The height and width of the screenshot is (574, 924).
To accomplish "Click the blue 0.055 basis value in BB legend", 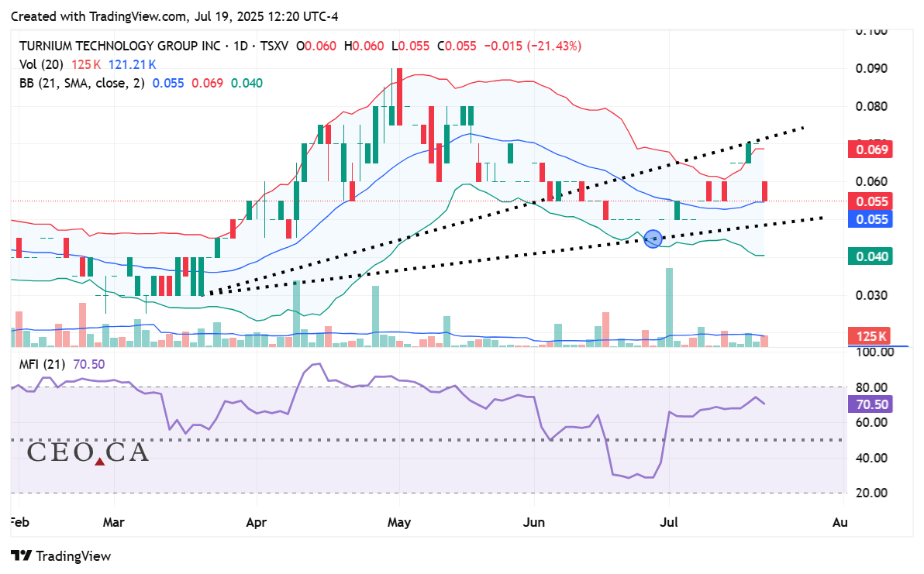I will click(x=168, y=83).
